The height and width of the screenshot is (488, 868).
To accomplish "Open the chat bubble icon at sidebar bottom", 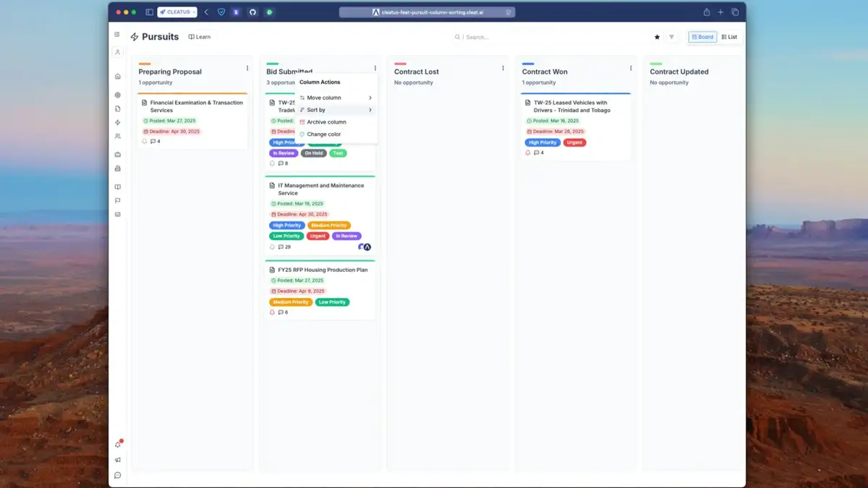I will [x=118, y=475].
